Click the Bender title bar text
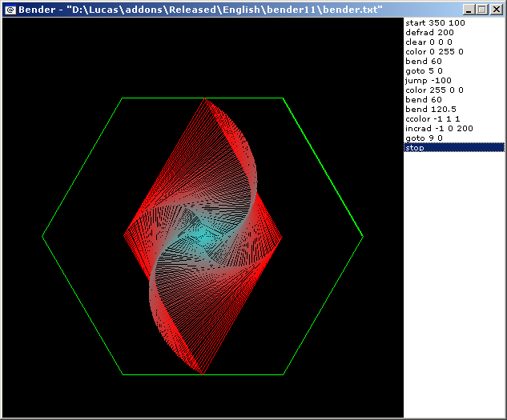 (x=200, y=10)
